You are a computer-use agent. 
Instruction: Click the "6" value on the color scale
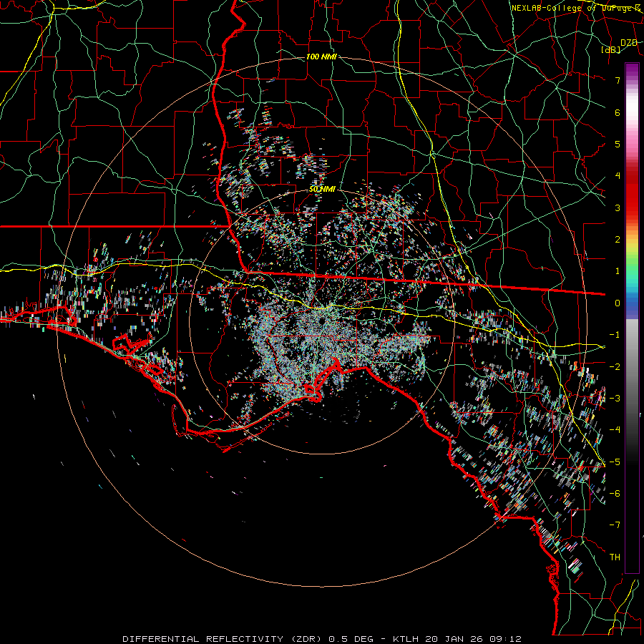click(x=618, y=112)
